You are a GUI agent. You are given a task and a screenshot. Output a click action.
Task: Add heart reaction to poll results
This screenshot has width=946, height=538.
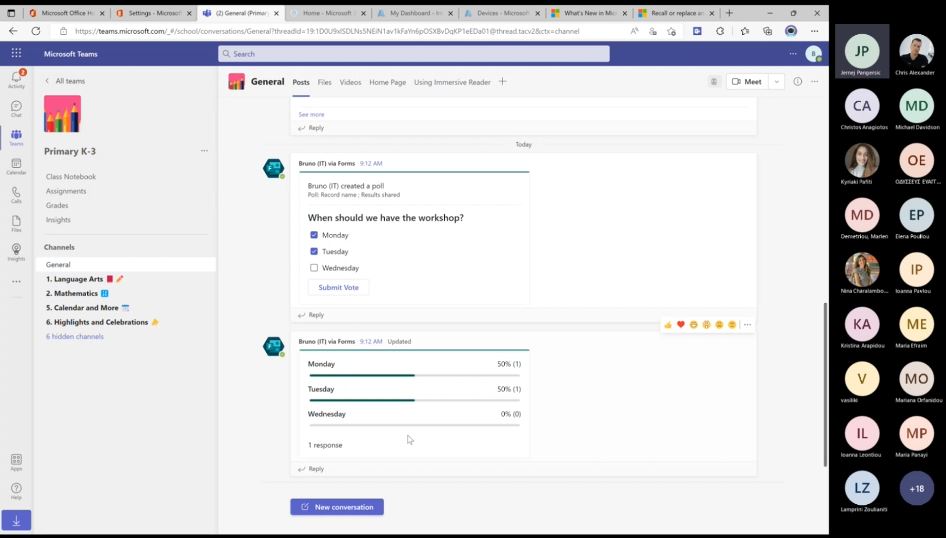[x=681, y=325]
